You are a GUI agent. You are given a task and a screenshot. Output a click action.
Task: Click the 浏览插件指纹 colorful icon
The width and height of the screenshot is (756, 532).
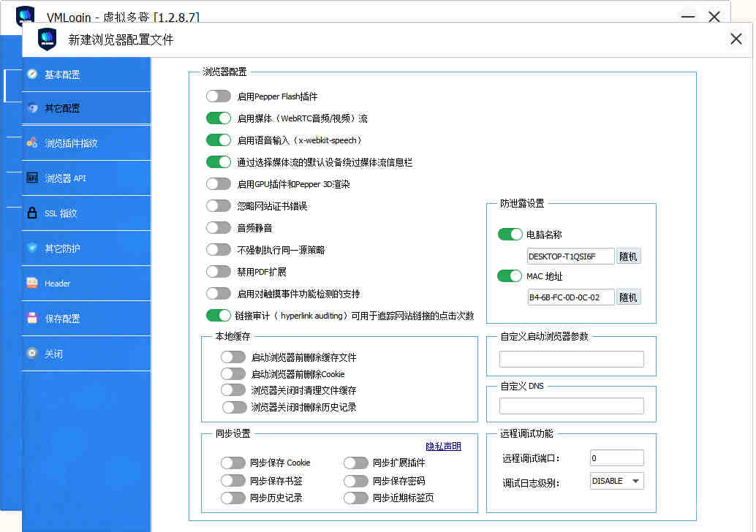[32, 142]
